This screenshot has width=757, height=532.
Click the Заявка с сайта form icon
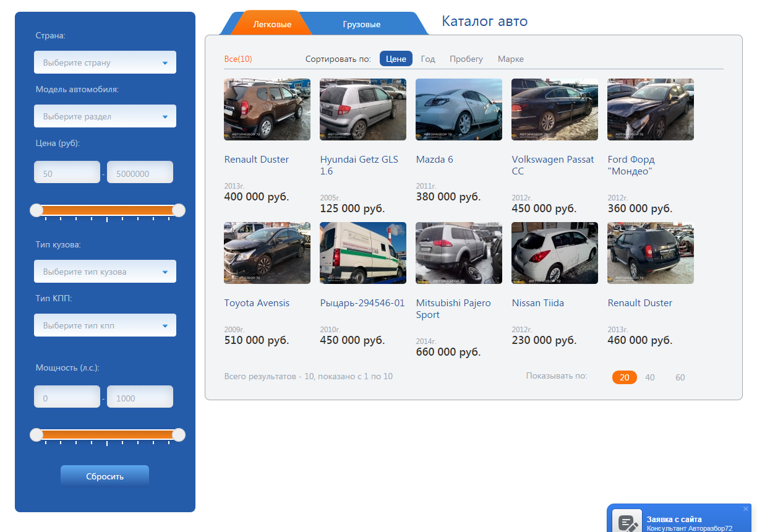coord(627,522)
